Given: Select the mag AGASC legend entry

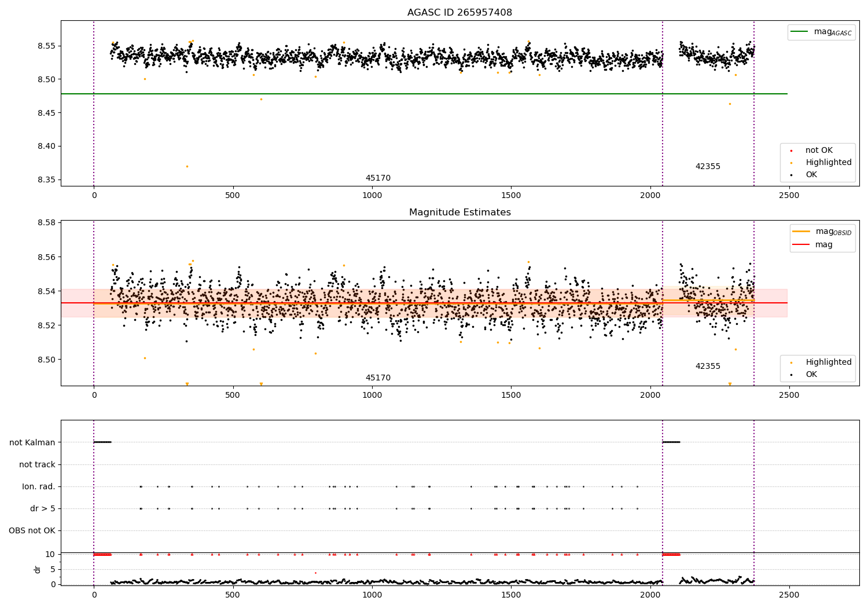Looking at the screenshot, I should (821, 32).
